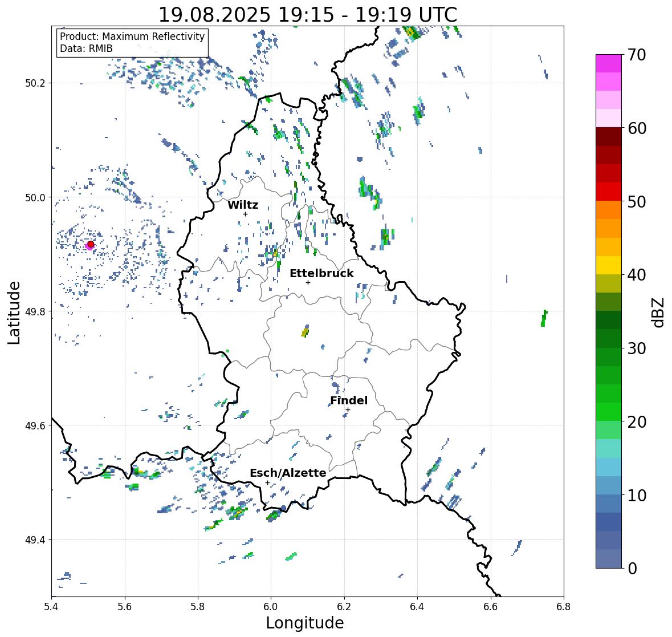Click the 49.4 latitude tick label
Image resolution: width=672 pixels, height=637 pixels.
coord(35,540)
